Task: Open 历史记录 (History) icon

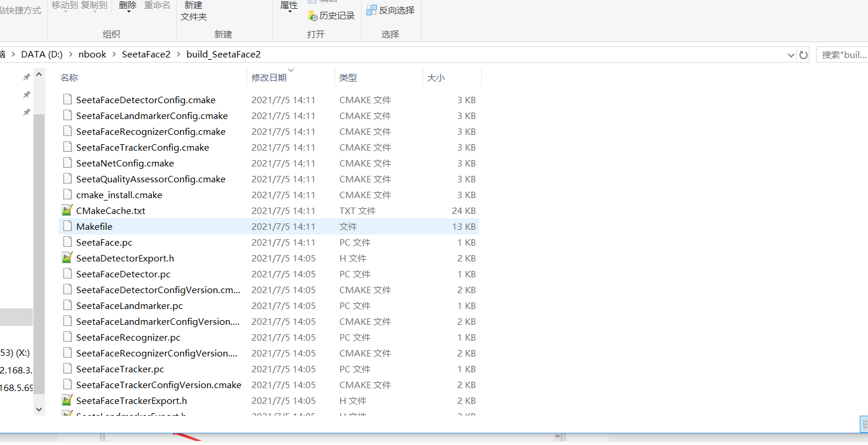Action: 312,15
